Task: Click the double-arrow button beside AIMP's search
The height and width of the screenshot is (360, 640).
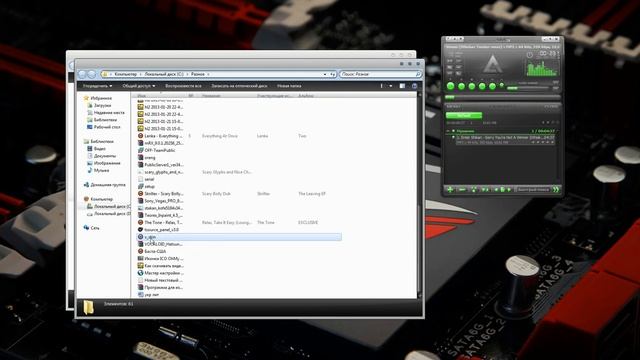Action: (x=556, y=190)
